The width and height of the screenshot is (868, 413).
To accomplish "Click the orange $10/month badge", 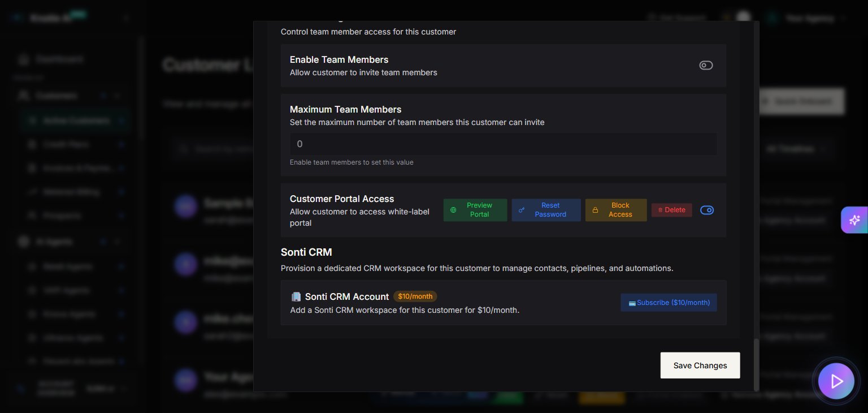I will (415, 296).
